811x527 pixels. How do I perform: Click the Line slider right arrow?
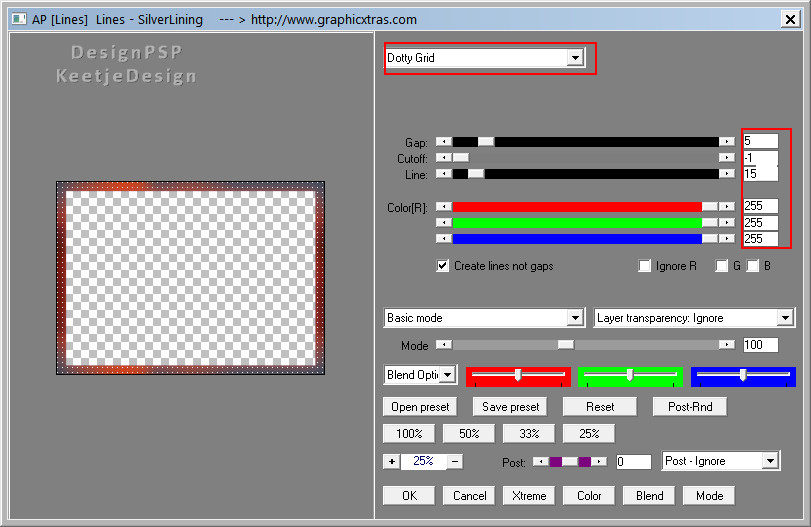pos(727,174)
